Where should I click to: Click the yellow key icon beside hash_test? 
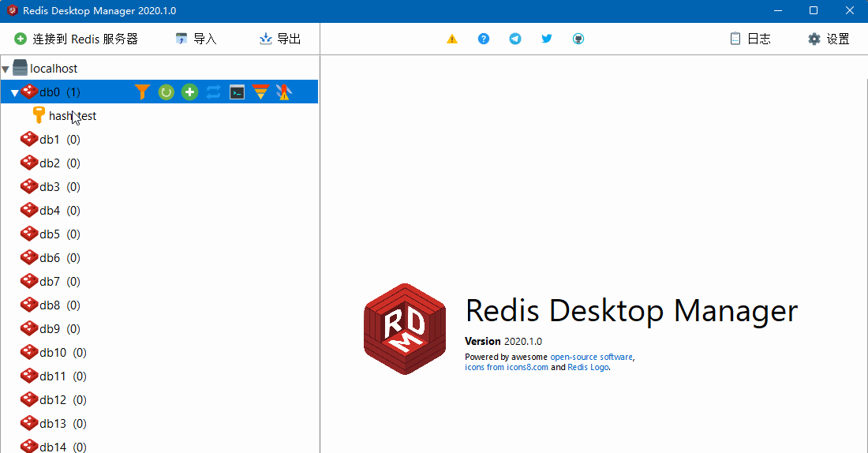coord(39,115)
